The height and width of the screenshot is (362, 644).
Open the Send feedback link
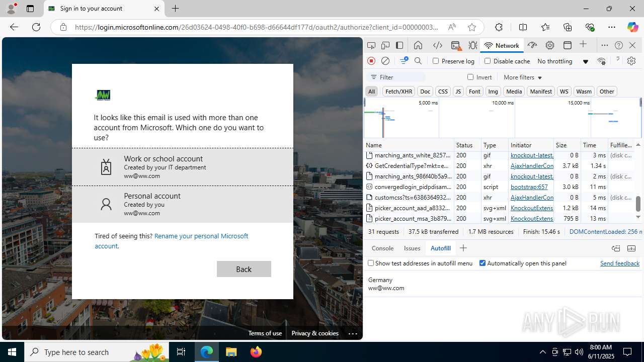(x=620, y=263)
